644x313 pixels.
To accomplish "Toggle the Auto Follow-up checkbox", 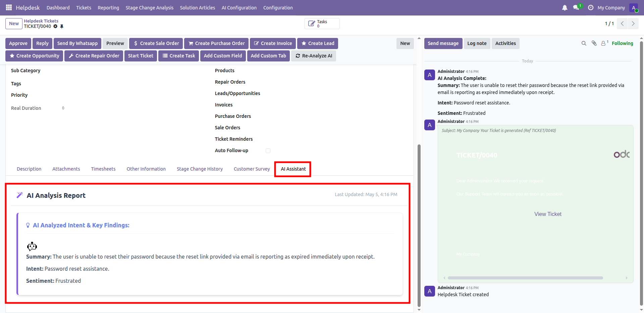I will pyautogui.click(x=268, y=151).
